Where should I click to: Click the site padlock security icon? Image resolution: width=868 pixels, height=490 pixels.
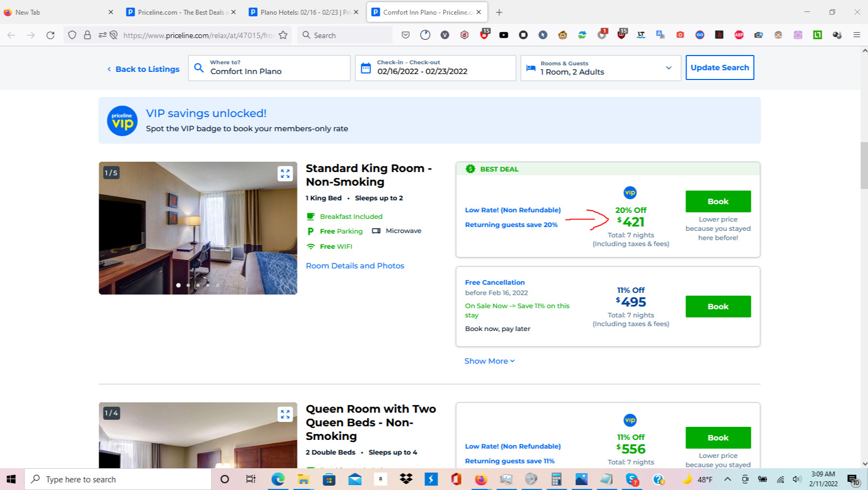pyautogui.click(x=87, y=35)
